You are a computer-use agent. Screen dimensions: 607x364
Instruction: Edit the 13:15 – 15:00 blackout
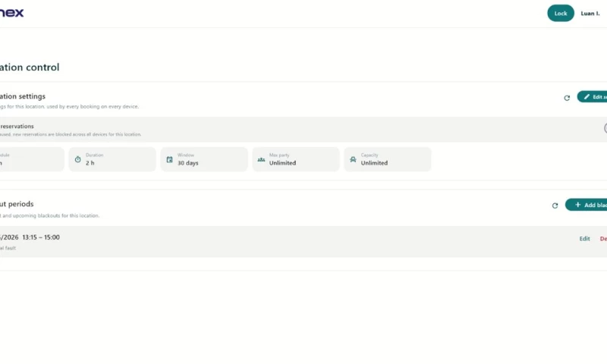(584, 239)
